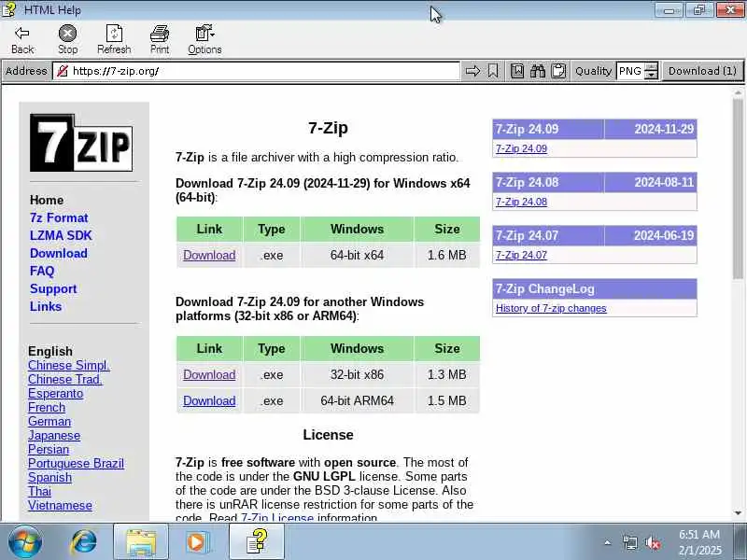
Task: Open the 7-Zip 24.08 news link
Action: [x=521, y=202]
